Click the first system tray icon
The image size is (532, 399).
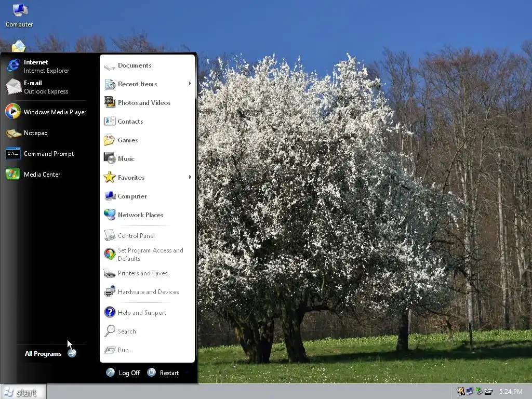(x=460, y=392)
